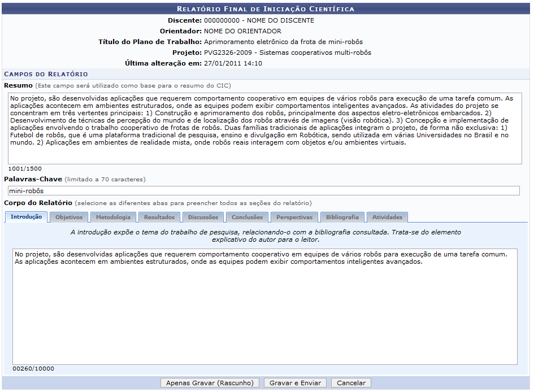Switch to the Conclusões tab
This screenshot has width=534, height=392.
(x=247, y=217)
